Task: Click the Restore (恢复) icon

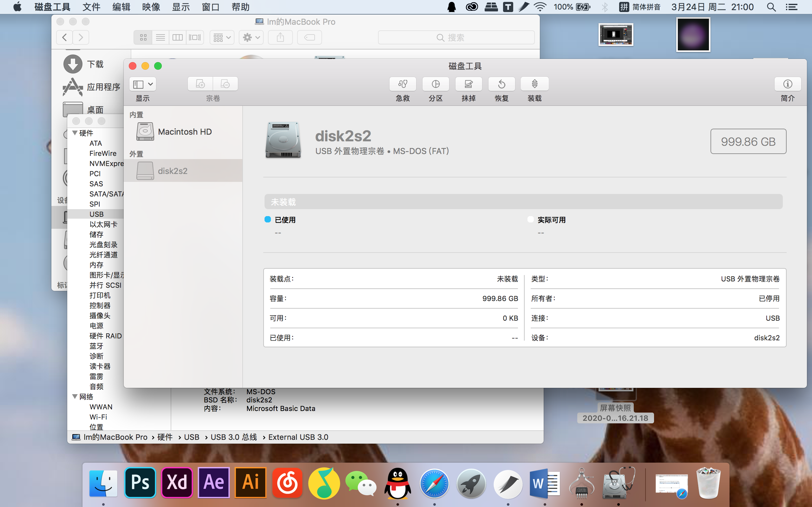Action: pos(501,84)
